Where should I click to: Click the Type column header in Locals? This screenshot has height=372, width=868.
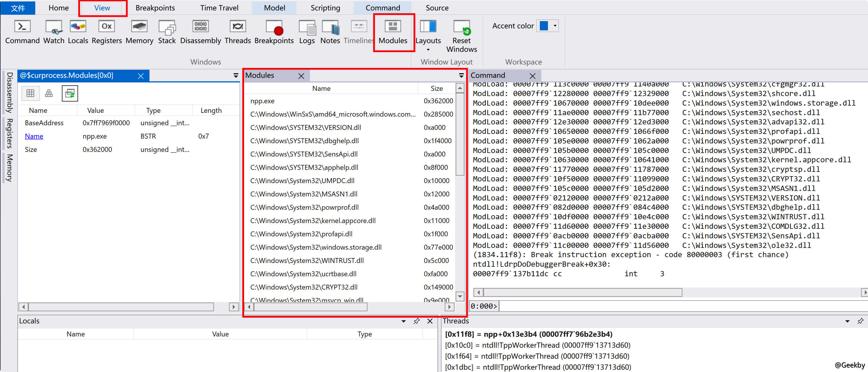tap(365, 334)
